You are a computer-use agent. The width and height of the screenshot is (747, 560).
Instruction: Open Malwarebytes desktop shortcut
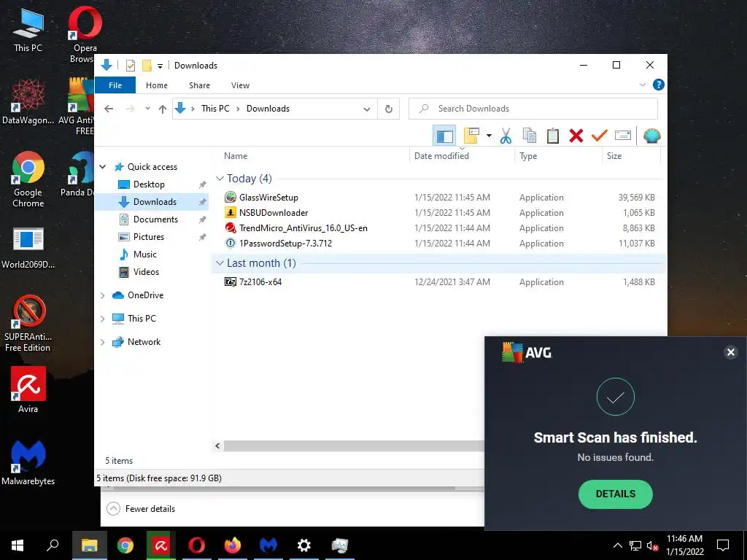28,462
